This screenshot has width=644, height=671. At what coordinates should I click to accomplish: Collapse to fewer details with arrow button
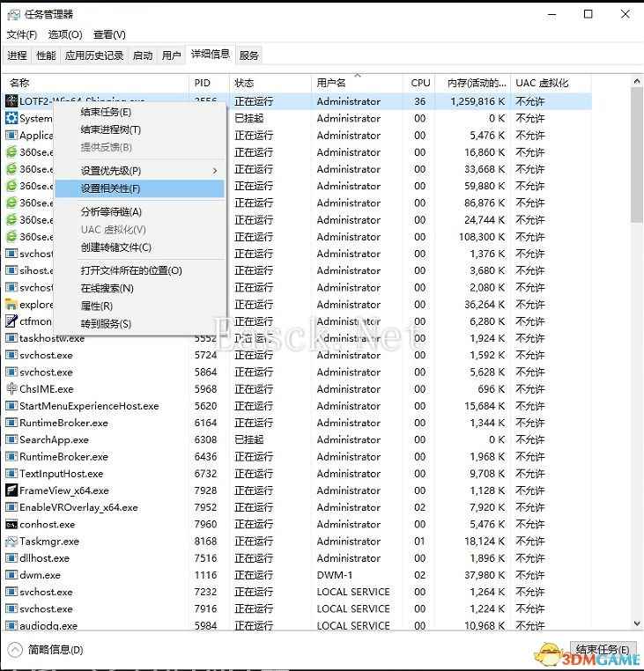click(15, 650)
